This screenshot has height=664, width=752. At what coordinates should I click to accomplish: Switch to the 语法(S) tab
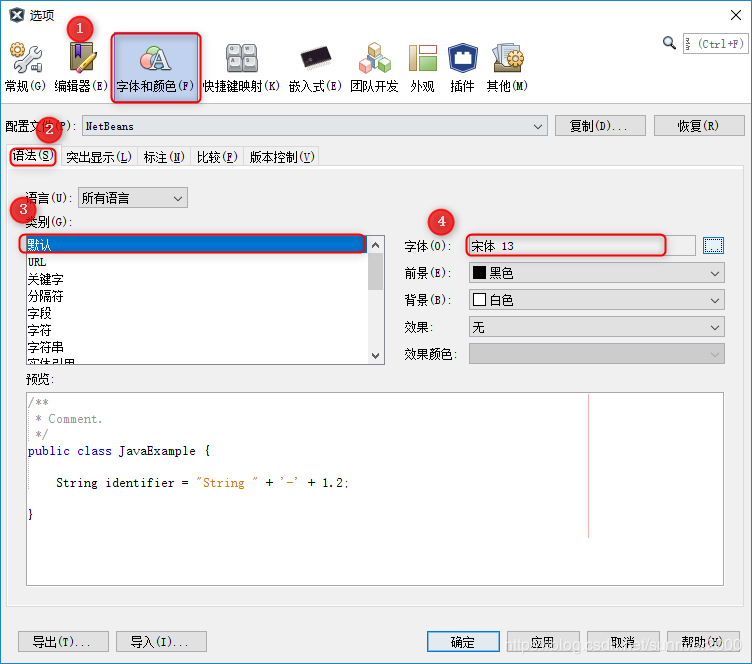pyautogui.click(x=33, y=156)
